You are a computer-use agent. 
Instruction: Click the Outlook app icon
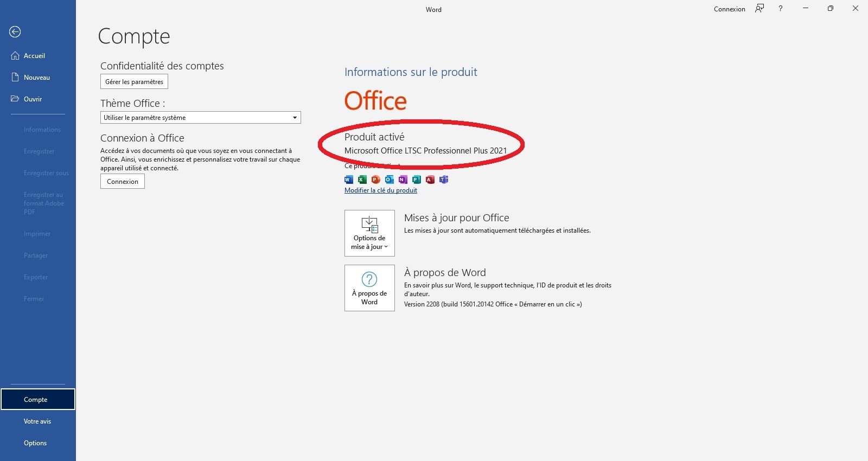click(390, 180)
